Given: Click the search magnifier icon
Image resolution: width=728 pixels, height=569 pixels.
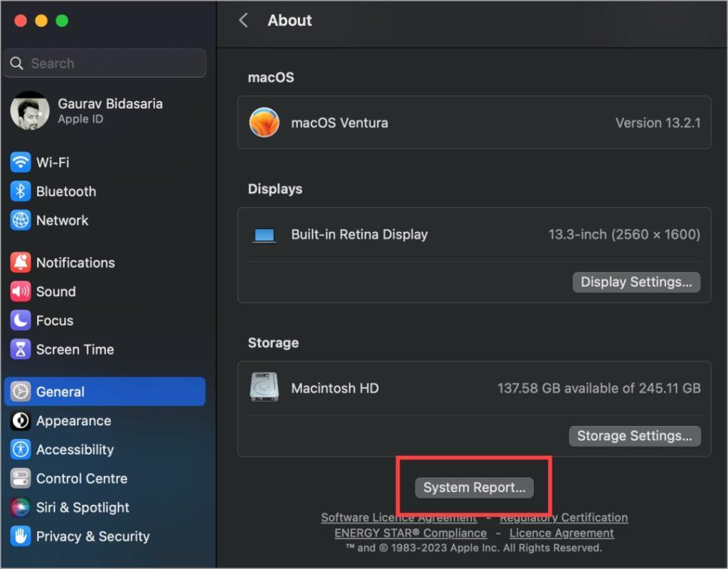Looking at the screenshot, I should pos(17,63).
